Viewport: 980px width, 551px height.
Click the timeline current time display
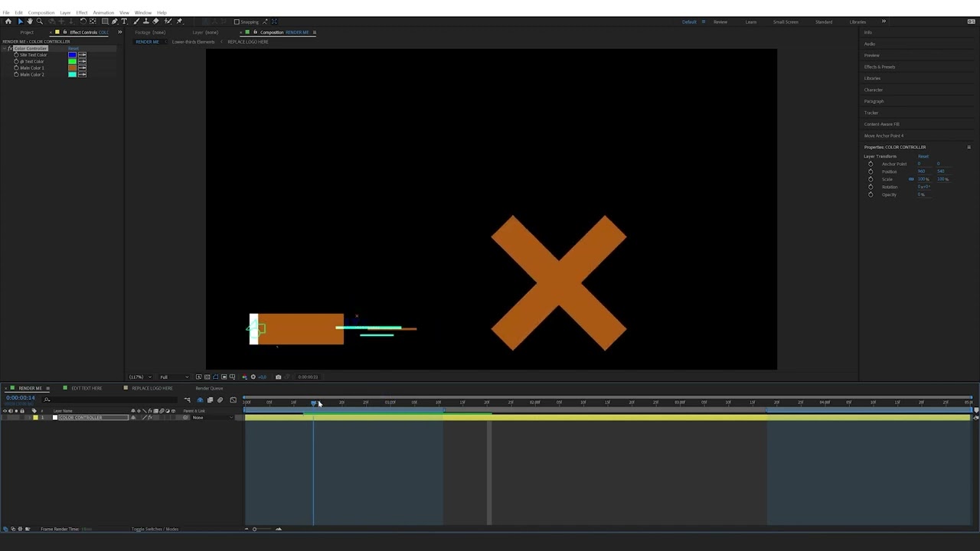tap(21, 398)
